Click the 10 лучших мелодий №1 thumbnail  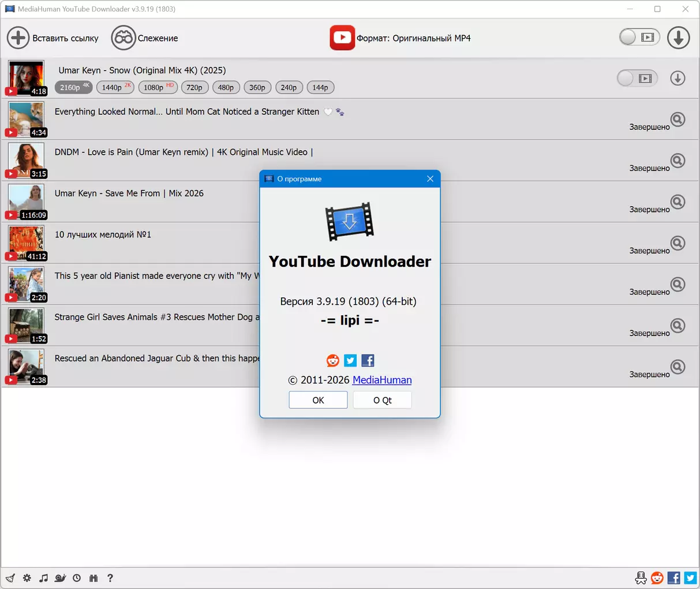27,243
